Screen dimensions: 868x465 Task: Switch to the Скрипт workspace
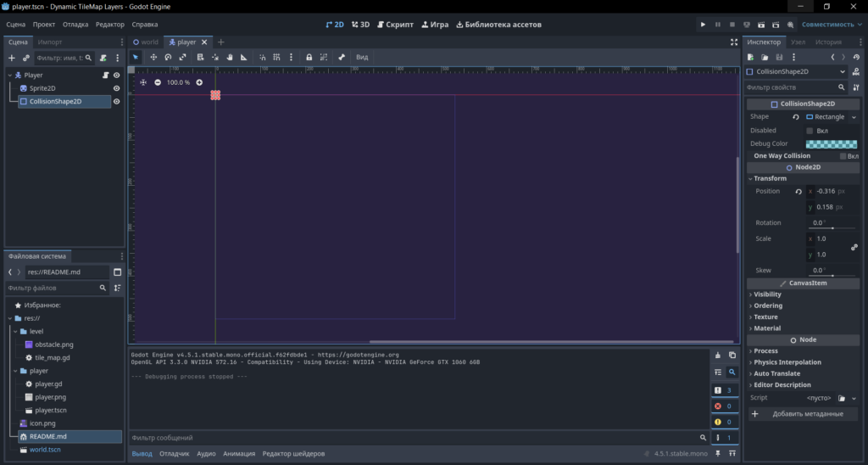[x=396, y=25]
